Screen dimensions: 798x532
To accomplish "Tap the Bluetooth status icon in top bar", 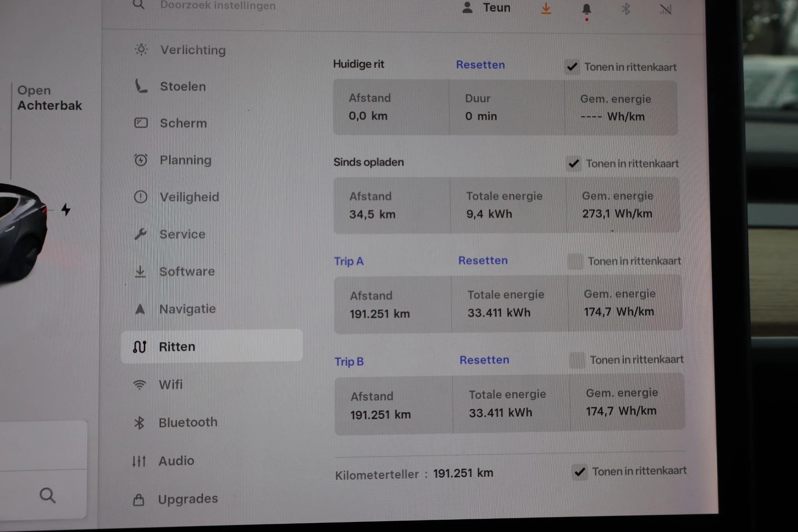I will click(x=626, y=9).
